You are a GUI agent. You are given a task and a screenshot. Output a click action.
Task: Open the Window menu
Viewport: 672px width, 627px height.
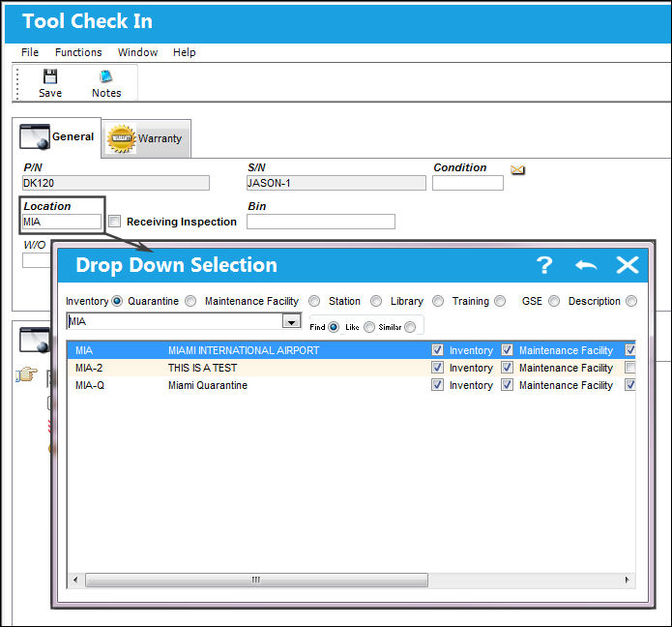137,52
